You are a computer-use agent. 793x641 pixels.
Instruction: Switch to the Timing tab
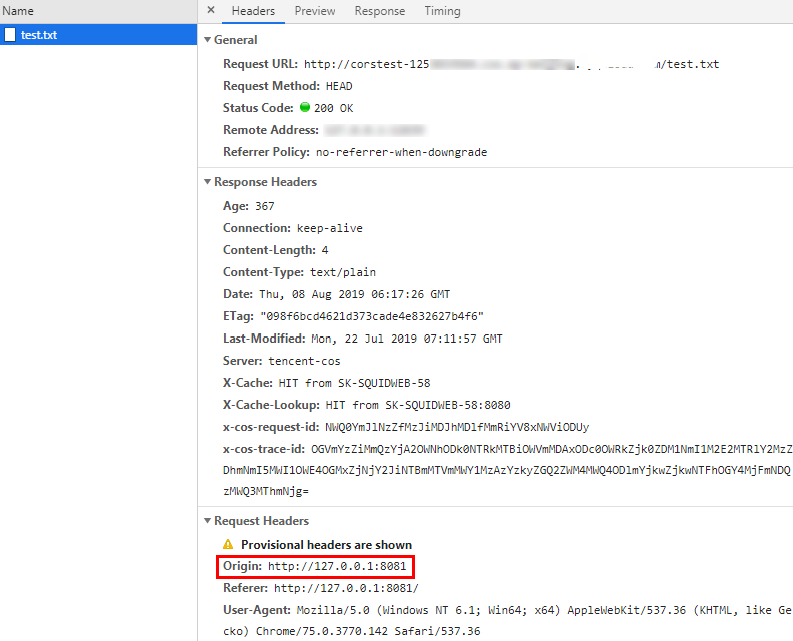coord(442,11)
